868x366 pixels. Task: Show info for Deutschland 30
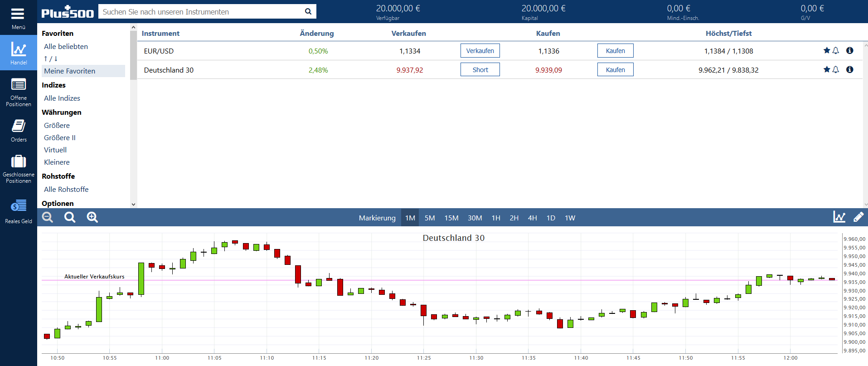click(x=850, y=69)
